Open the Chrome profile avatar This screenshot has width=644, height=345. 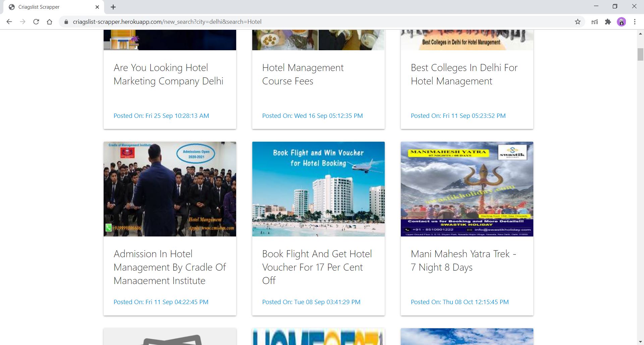(x=621, y=22)
